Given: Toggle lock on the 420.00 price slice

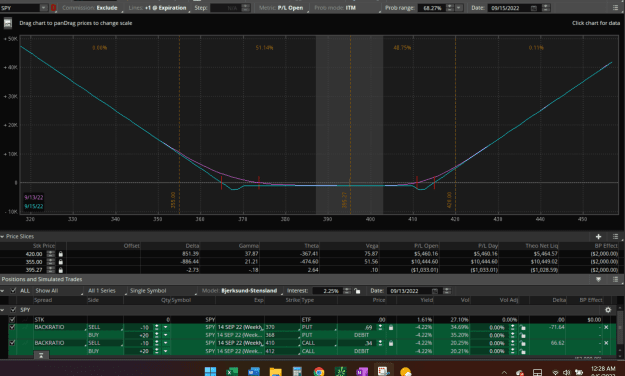Looking at the screenshot, I should point(61,254).
